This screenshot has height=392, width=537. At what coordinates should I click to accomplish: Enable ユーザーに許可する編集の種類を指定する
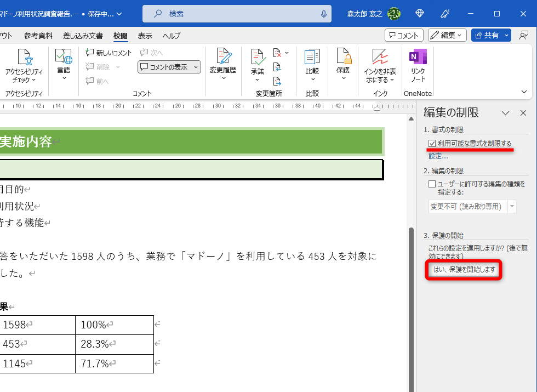point(431,184)
